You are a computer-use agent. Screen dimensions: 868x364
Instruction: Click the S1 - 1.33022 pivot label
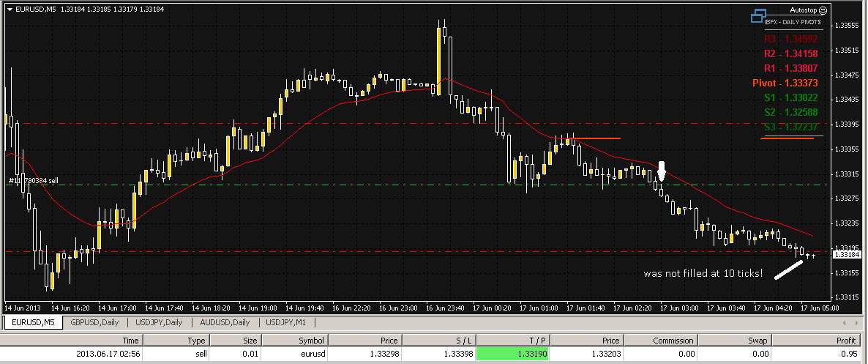coord(790,98)
